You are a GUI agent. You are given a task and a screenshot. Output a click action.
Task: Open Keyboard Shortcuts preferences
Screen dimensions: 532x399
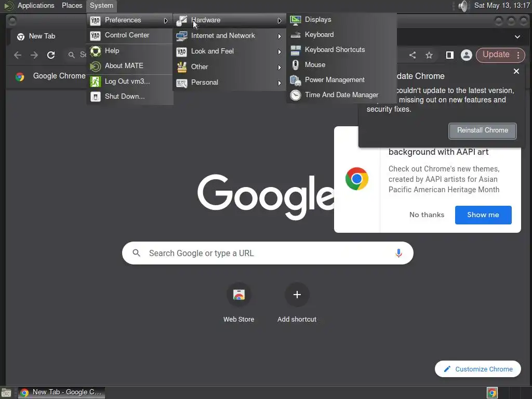342,49
